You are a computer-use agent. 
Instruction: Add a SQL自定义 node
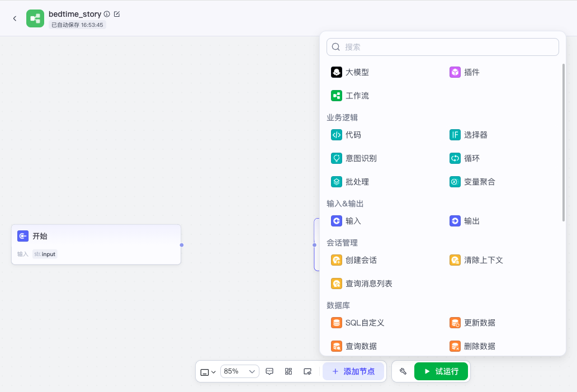tap(357, 323)
